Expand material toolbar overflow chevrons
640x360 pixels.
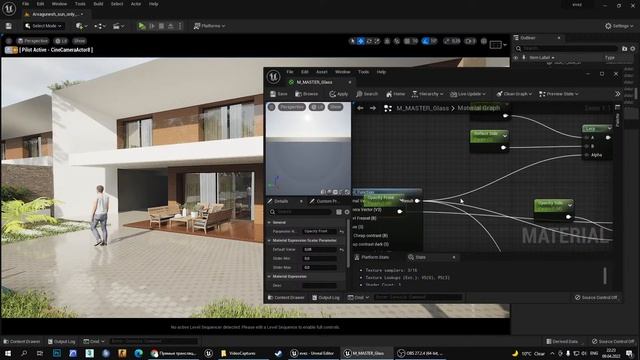(x=617, y=94)
